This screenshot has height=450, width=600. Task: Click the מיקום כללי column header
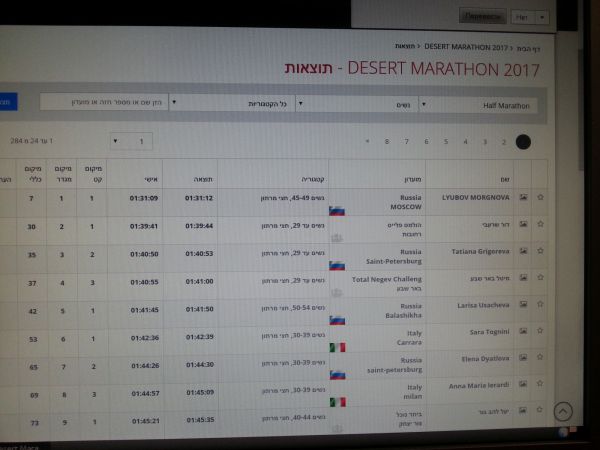pos(33,174)
